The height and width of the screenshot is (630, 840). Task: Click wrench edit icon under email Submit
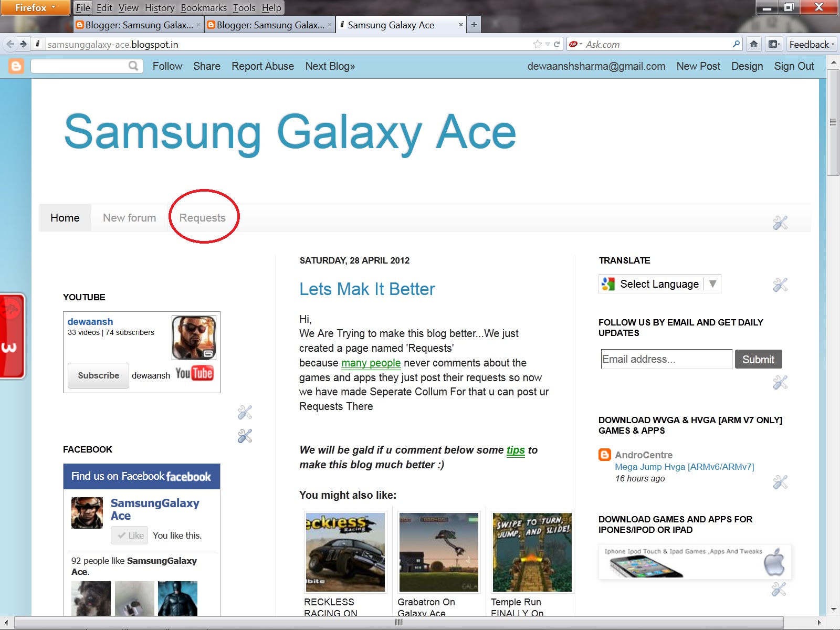click(x=780, y=382)
